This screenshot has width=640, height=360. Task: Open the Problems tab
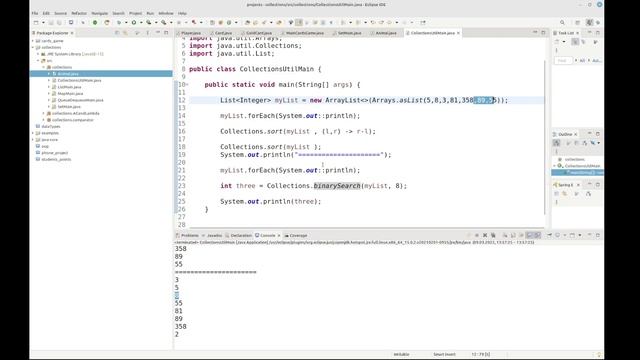tap(190, 235)
